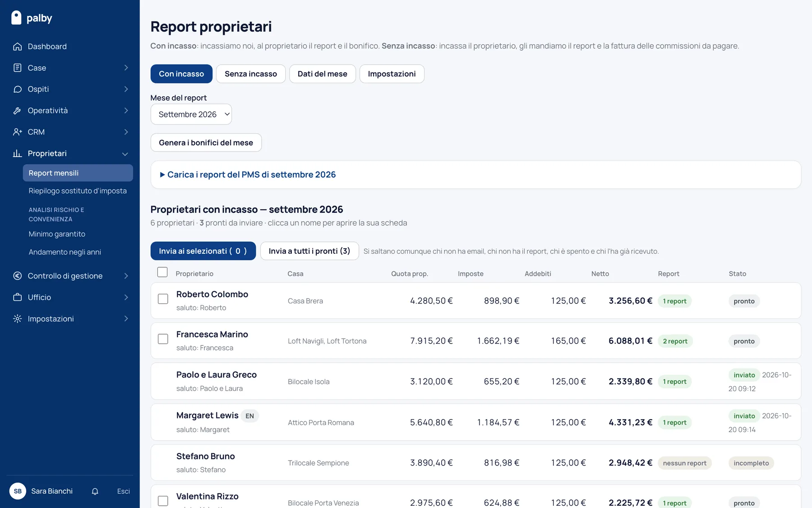Click the 2 report badge for Francesca Marino
The width and height of the screenshot is (812, 508).
pos(675,341)
